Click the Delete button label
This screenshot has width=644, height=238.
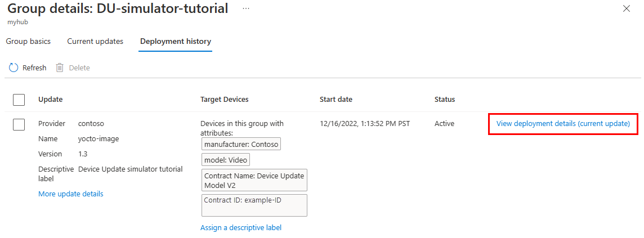coord(79,68)
